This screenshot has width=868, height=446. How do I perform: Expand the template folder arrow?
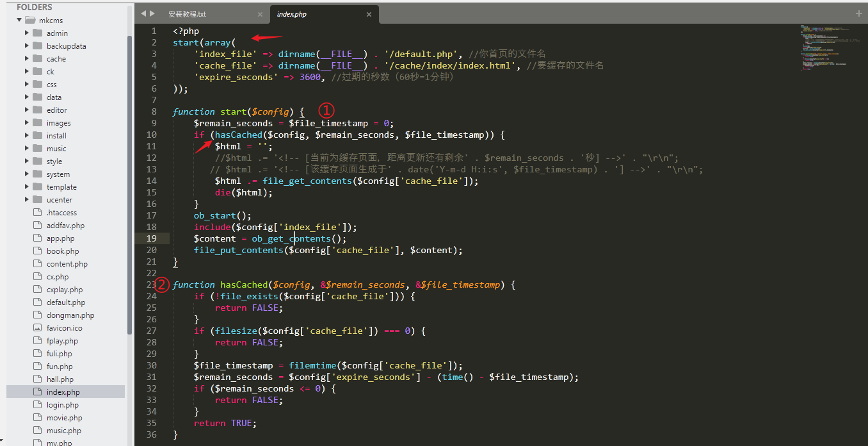[x=27, y=187]
